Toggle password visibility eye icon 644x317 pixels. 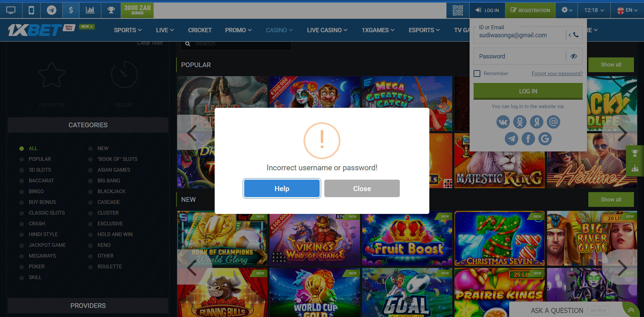574,56
